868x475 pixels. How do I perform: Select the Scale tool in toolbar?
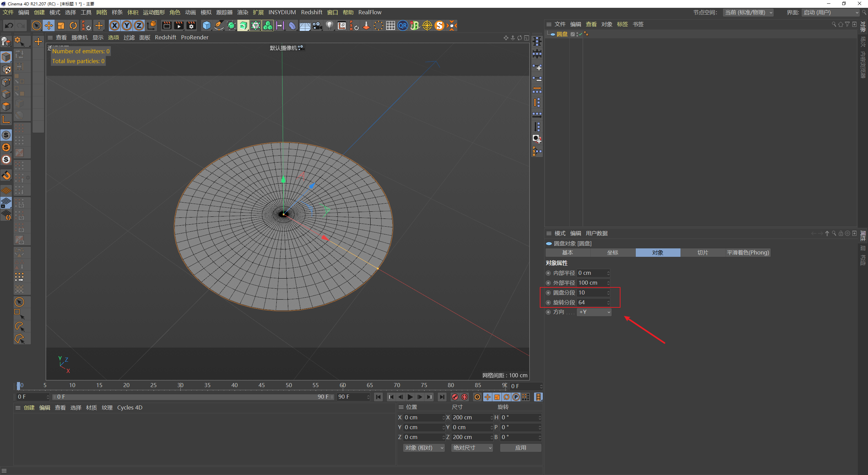click(x=61, y=25)
